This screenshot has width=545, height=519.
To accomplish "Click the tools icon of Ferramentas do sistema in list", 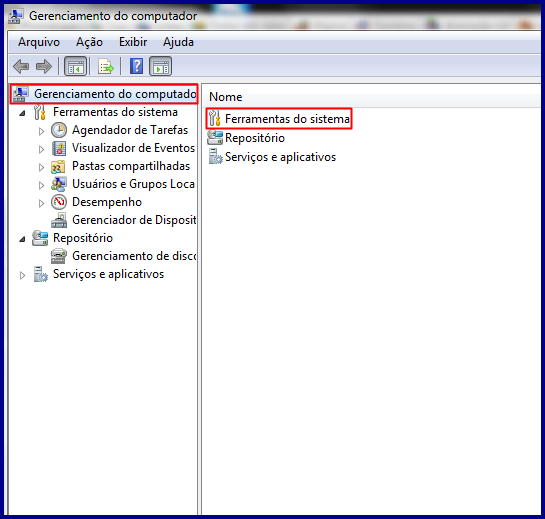I will [215, 119].
